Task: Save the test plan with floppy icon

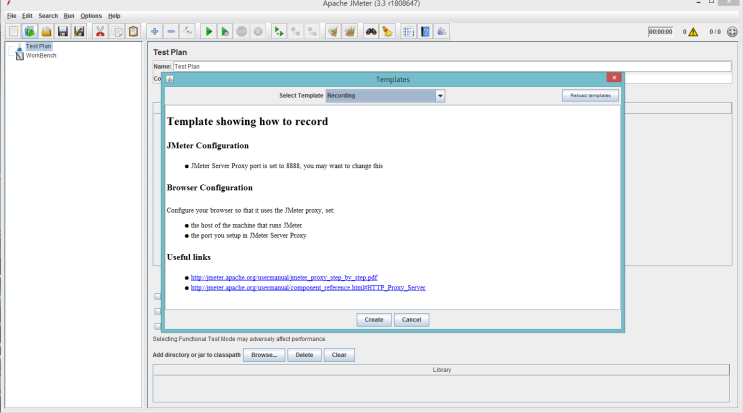Action: coord(63,32)
